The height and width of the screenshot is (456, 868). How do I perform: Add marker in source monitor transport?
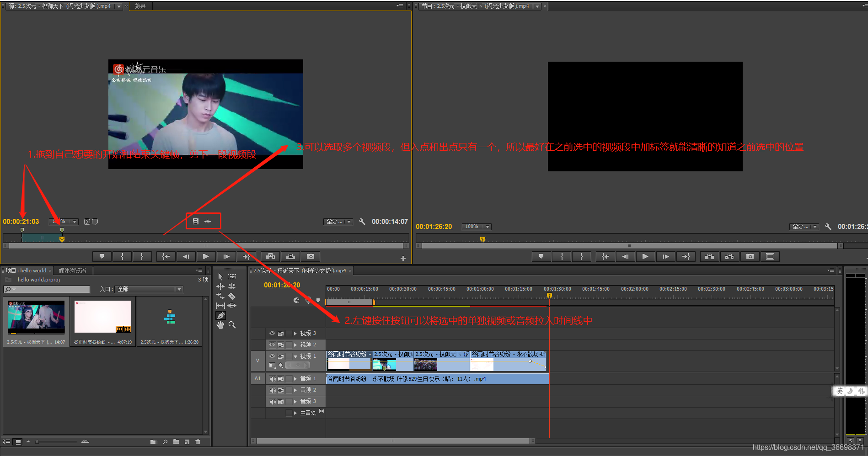(x=102, y=256)
